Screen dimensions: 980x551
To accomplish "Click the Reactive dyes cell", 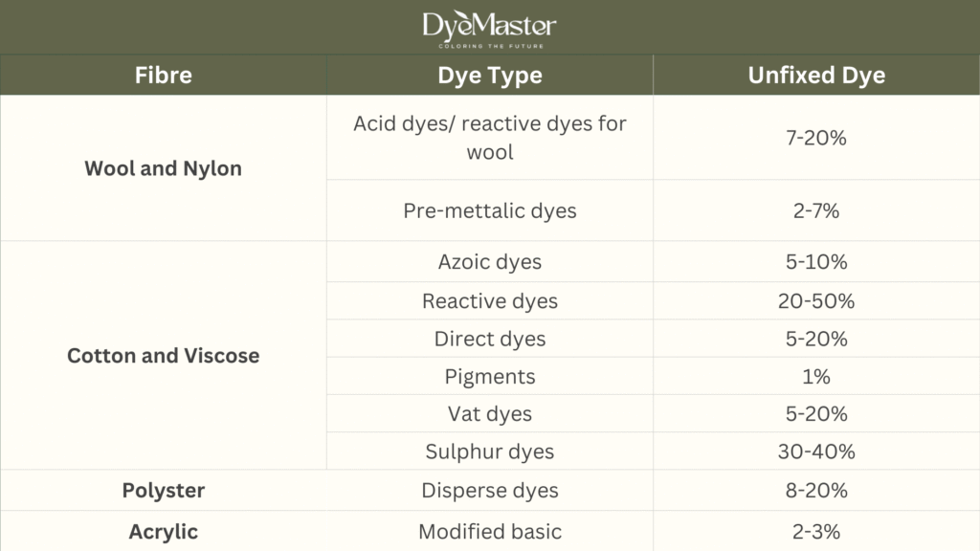I will point(489,301).
